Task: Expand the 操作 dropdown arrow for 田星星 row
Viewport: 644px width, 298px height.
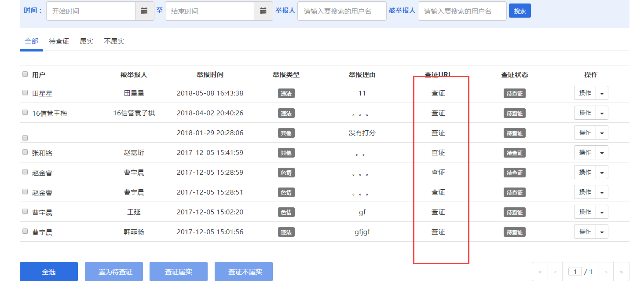Action: (602, 93)
